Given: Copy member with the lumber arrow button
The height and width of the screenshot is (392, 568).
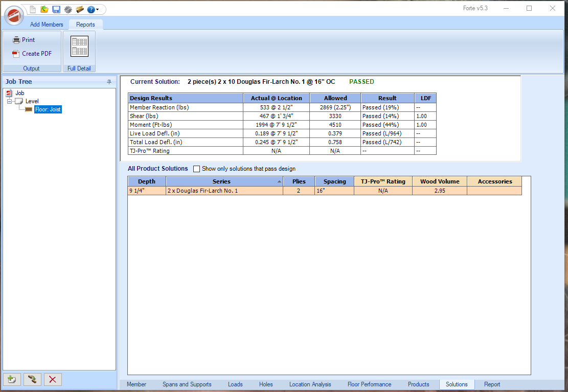Looking at the screenshot, I should point(32,379).
